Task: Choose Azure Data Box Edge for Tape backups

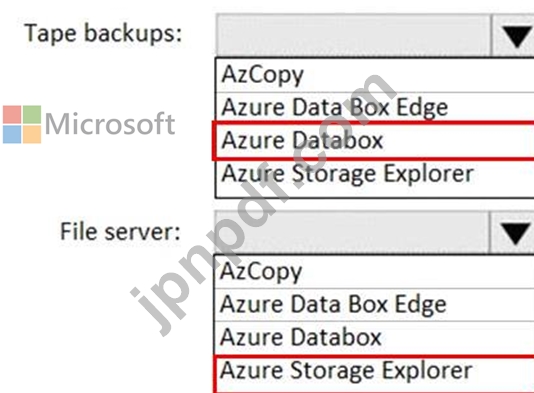Action: click(375, 107)
